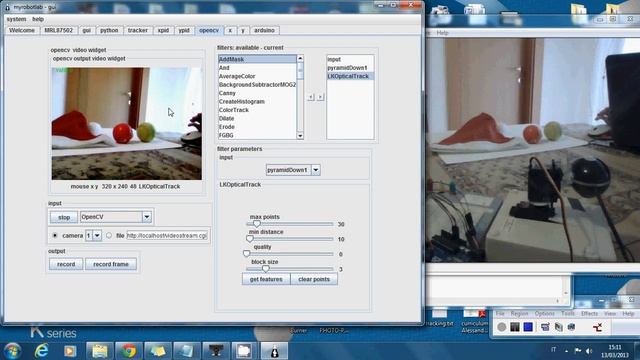Switch to the python tab
The image size is (640, 360).
pos(109,30)
